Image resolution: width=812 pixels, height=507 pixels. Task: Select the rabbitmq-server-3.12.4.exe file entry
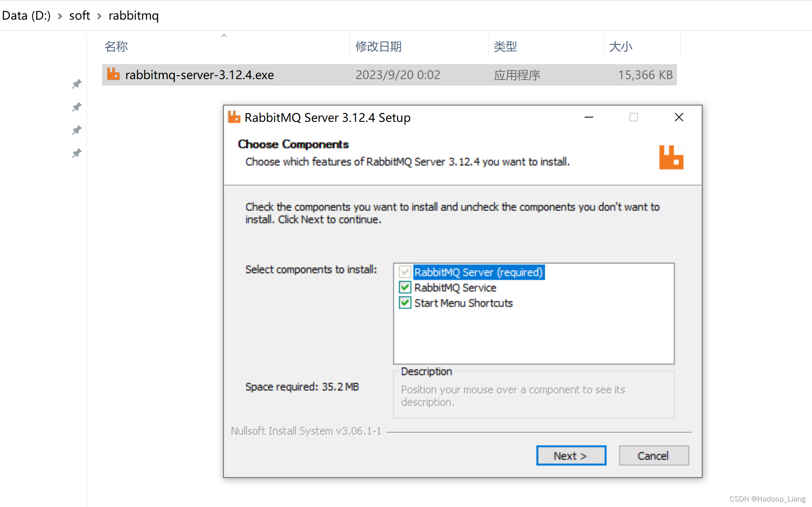[199, 74]
